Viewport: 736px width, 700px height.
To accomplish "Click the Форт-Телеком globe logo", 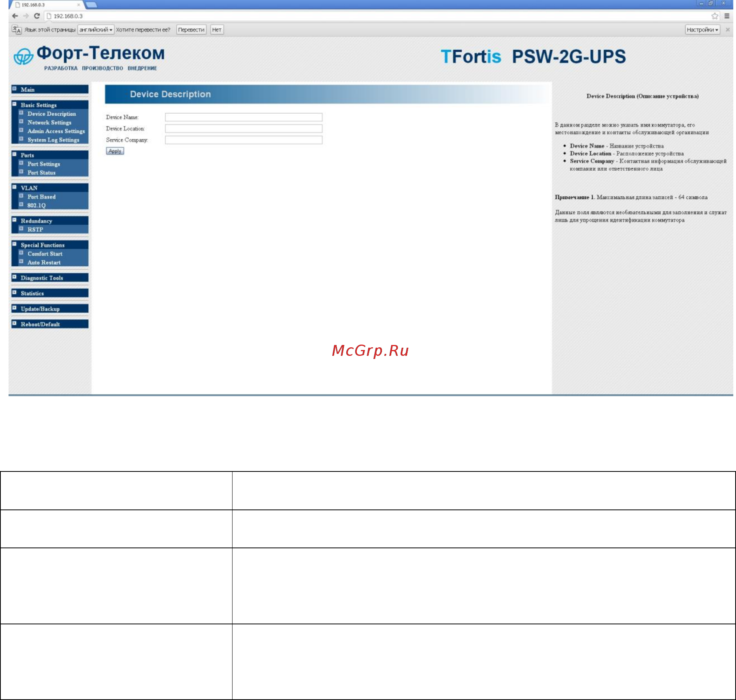I will [23, 57].
